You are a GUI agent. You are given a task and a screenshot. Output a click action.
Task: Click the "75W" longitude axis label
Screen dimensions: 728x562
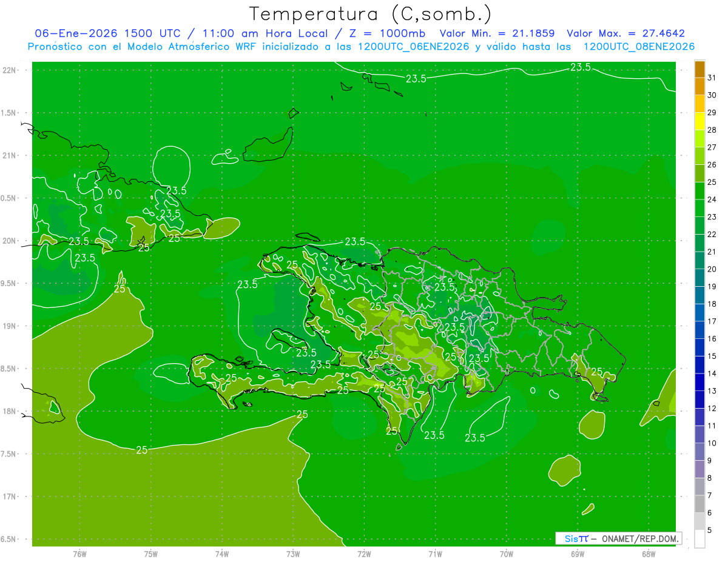click(x=150, y=554)
